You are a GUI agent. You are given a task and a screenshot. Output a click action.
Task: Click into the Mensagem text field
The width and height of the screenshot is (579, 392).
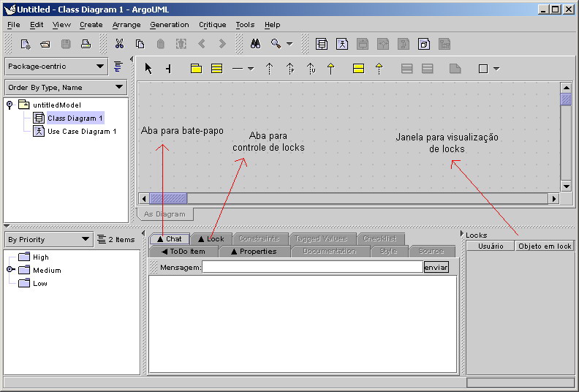312,267
